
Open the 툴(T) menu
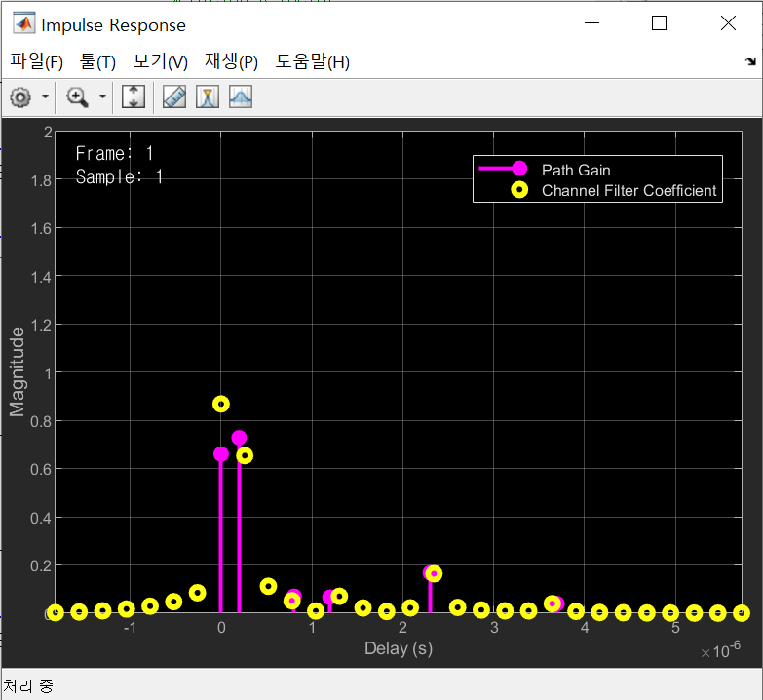[97, 61]
